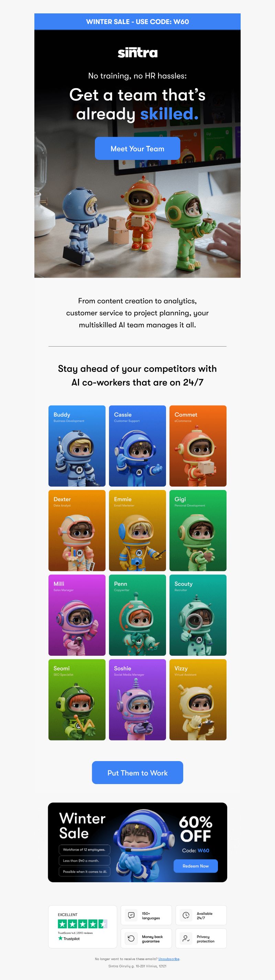Open the Cassie Customer Support card

pyautogui.click(x=137, y=446)
